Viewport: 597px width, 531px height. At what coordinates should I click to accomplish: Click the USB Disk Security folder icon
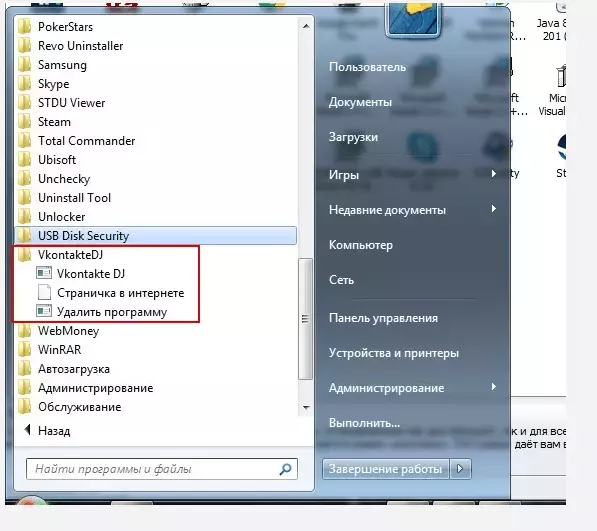tap(25, 236)
